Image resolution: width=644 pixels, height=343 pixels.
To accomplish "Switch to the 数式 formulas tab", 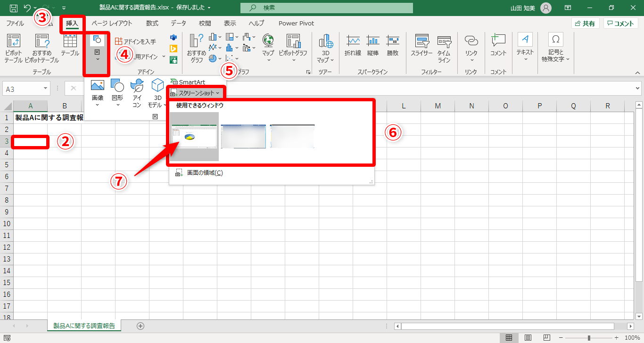I will click(152, 23).
